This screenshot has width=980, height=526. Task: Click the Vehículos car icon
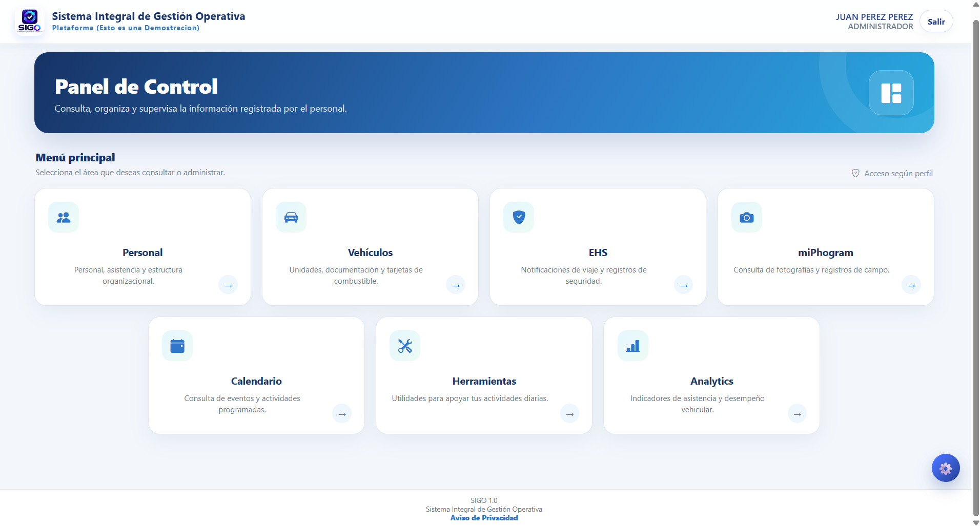(291, 217)
